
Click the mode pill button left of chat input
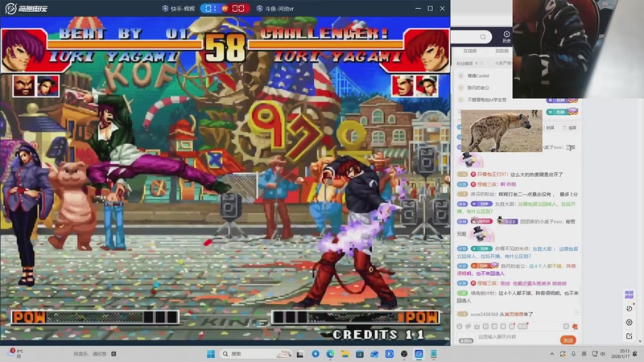coord(466,340)
